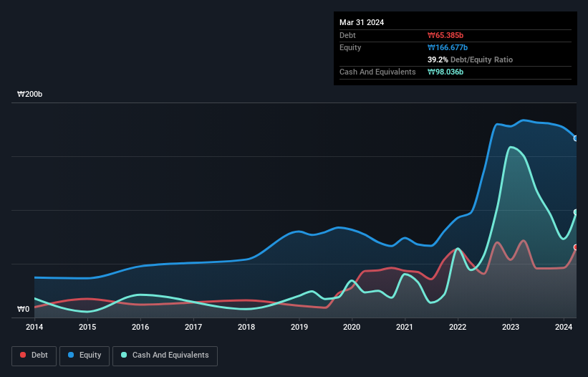The image size is (588, 377).
Task: Click the 2021 x-axis label
Action: [x=405, y=327]
